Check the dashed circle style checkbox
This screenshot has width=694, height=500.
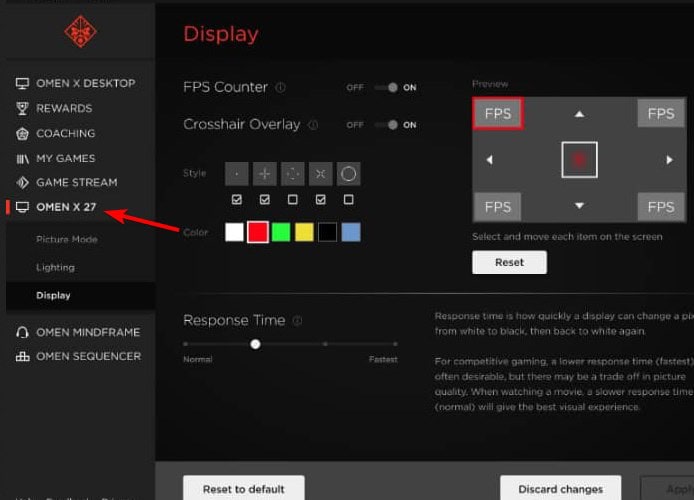[293, 200]
